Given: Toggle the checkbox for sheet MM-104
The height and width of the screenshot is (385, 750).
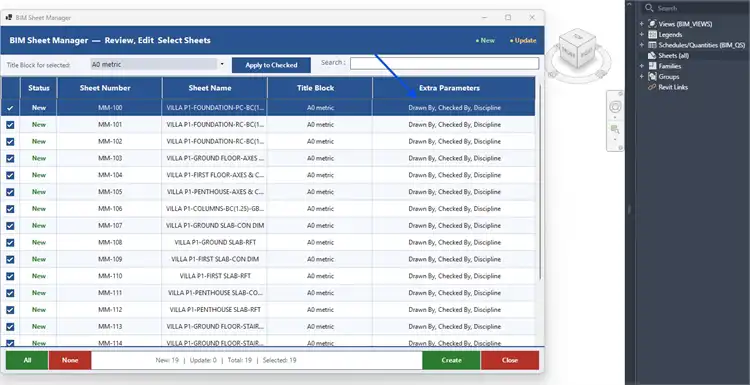Looking at the screenshot, I should 10,175.
